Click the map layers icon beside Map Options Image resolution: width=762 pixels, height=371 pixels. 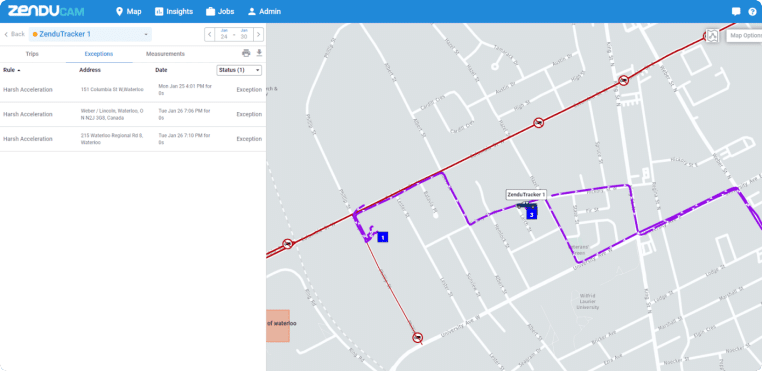[x=712, y=35]
